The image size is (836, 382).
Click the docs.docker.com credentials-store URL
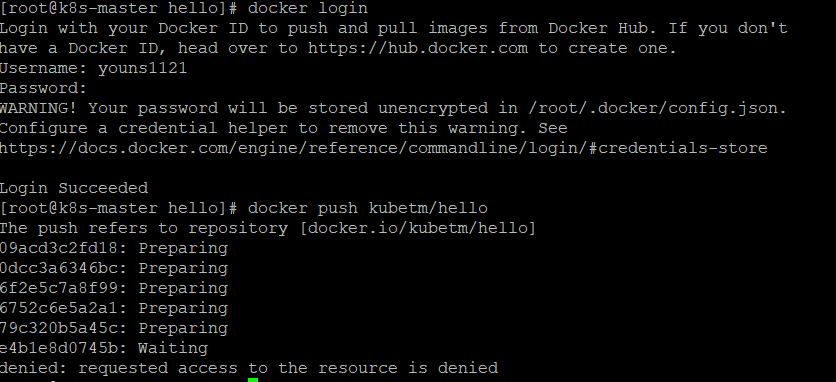click(x=383, y=148)
